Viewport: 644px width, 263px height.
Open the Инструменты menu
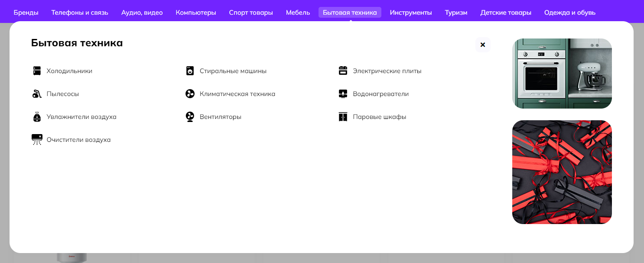pyautogui.click(x=411, y=13)
